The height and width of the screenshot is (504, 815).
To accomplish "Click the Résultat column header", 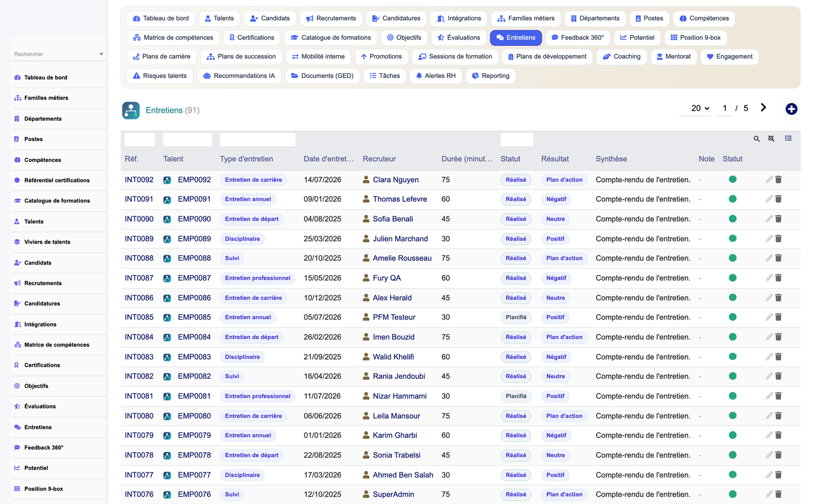I will coord(555,159).
